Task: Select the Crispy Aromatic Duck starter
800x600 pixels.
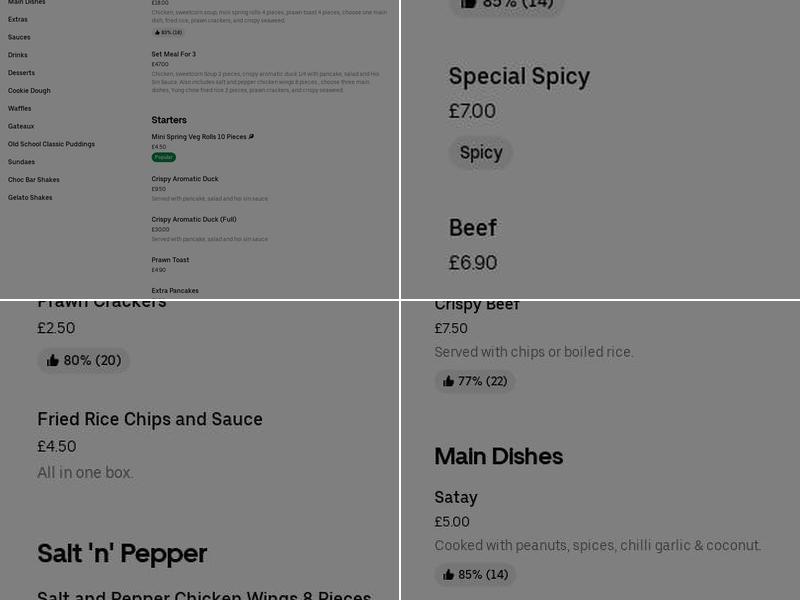Action: 185,179
